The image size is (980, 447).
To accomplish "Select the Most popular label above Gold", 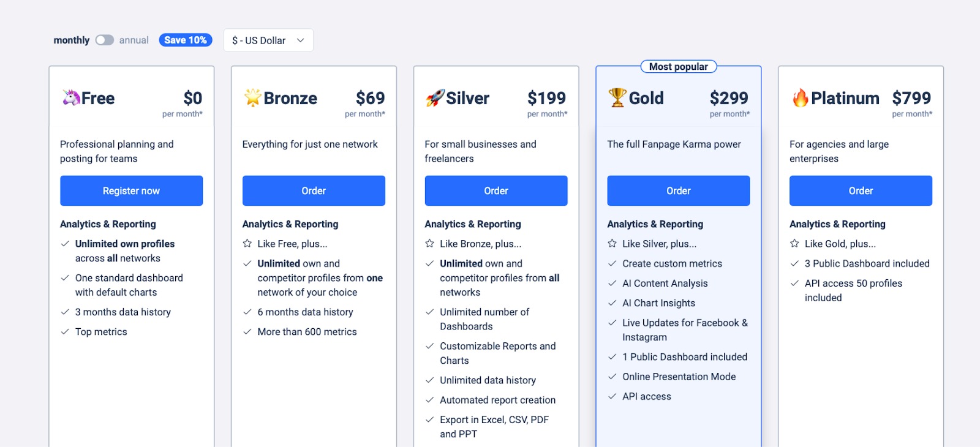I will 678,66.
